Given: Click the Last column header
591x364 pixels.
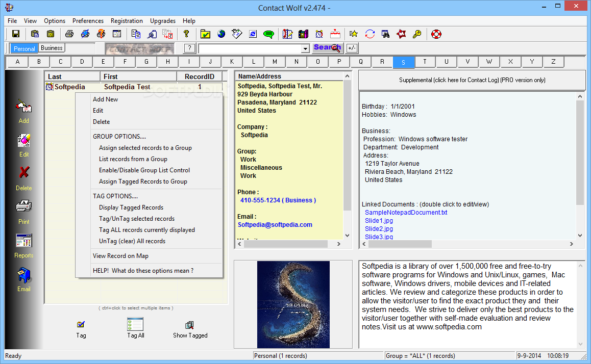Looking at the screenshot, I should [x=73, y=76].
